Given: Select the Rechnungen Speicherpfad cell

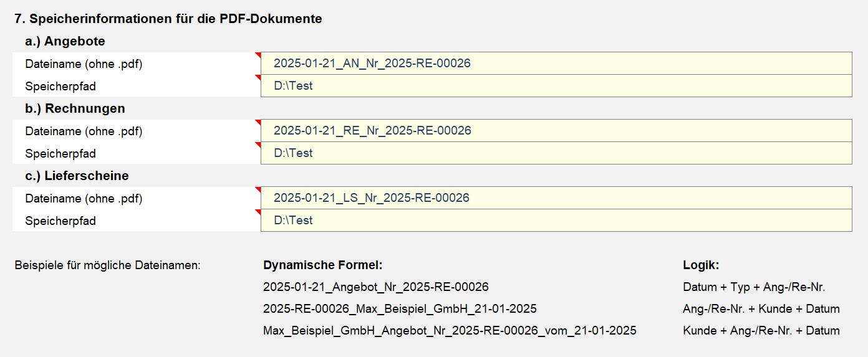Looking at the screenshot, I should [x=556, y=153].
